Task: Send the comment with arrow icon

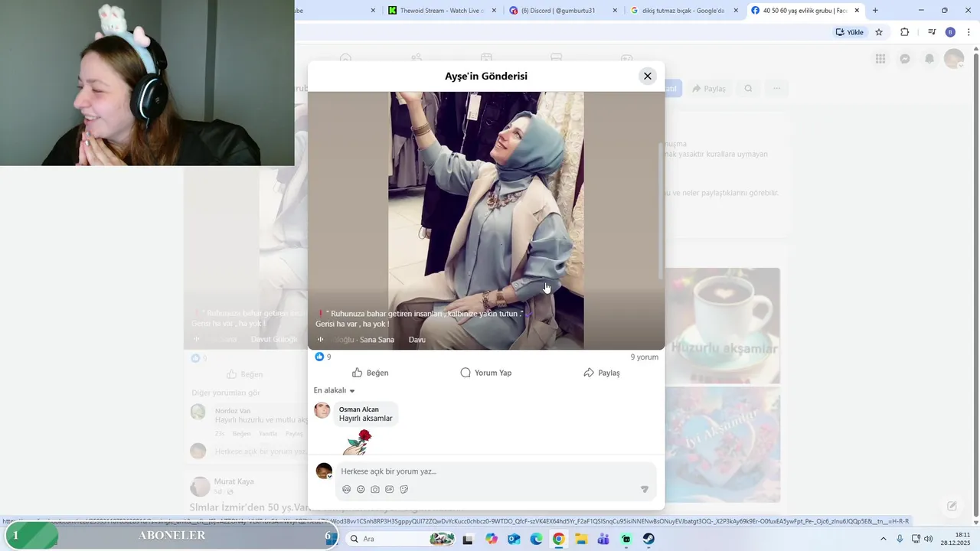Action: 644,489
